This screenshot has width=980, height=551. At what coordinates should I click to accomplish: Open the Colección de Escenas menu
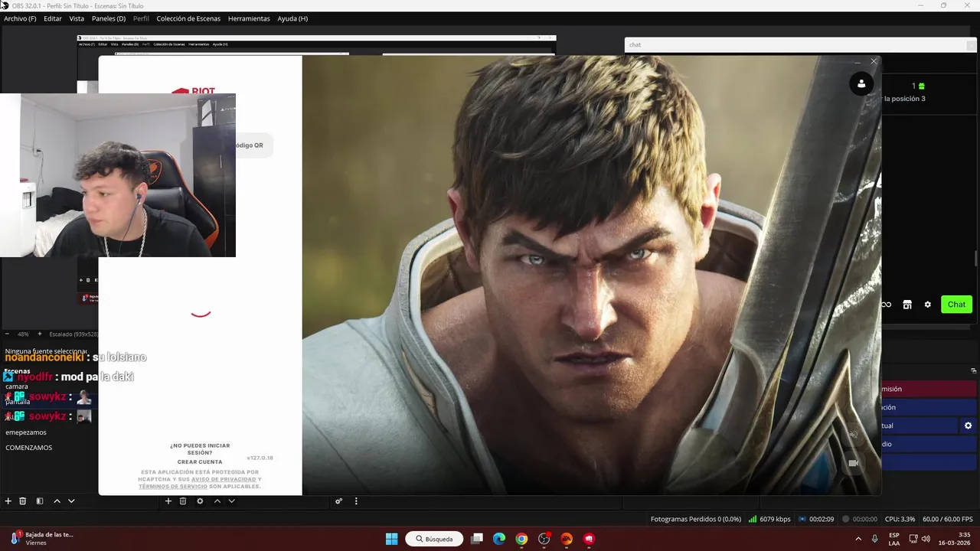point(188,18)
